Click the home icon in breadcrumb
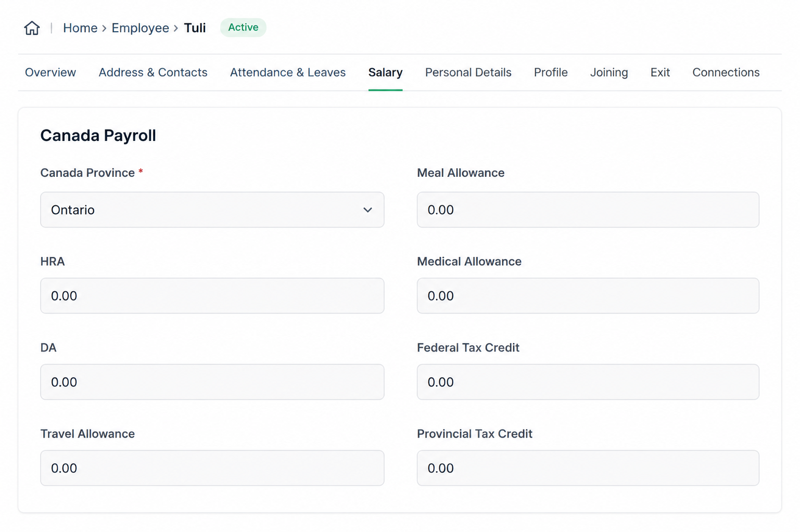Viewport: 800px width, 532px height. click(32, 28)
